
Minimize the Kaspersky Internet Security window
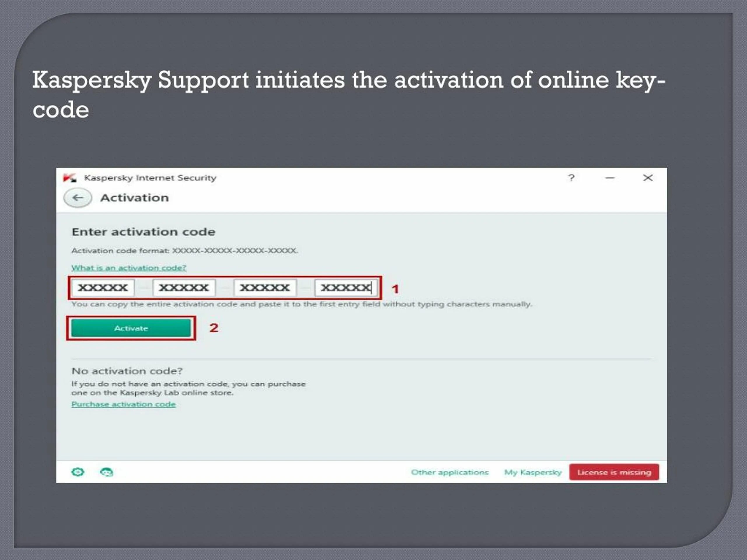pos(610,178)
